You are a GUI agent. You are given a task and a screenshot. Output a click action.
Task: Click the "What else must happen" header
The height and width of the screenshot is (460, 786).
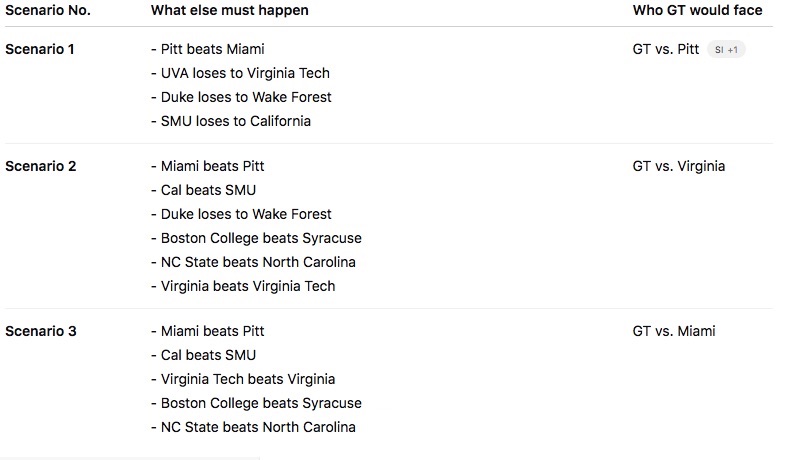(x=229, y=10)
